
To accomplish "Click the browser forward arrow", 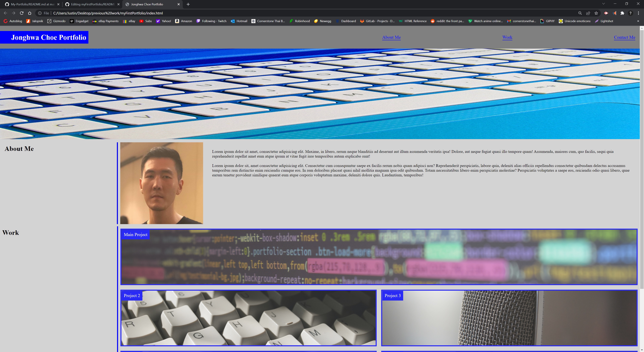I will tap(13, 13).
